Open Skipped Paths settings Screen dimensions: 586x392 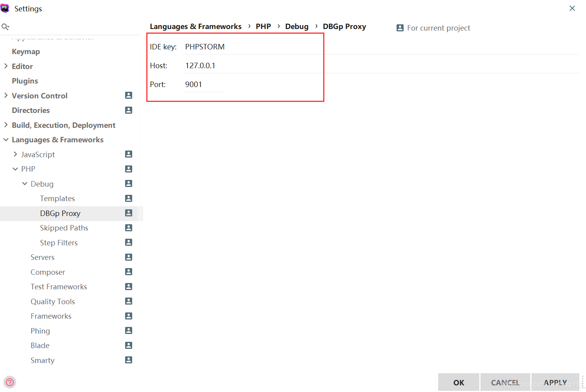pos(64,228)
